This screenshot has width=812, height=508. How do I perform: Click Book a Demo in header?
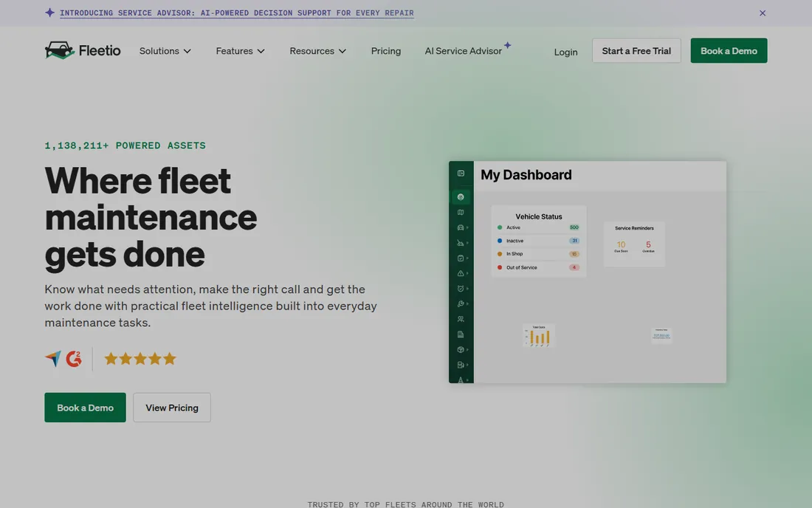tap(729, 51)
